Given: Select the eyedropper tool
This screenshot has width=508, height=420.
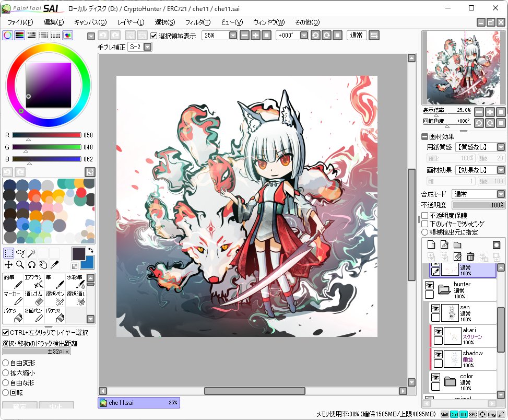Looking at the screenshot, I should click(x=54, y=264).
